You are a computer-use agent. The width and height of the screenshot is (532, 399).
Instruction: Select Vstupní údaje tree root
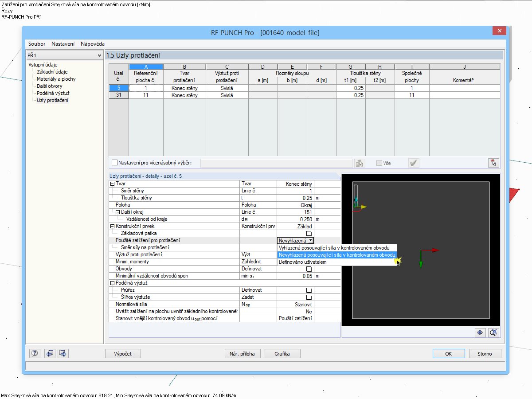pyautogui.click(x=43, y=65)
